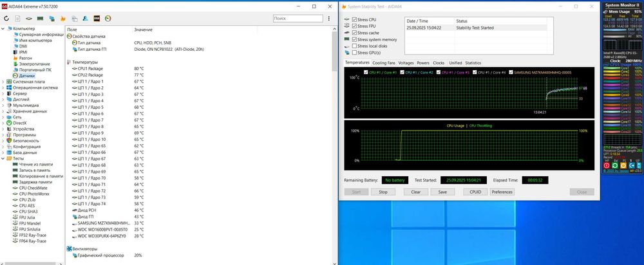Open the Statistics tab
The width and height of the screenshot is (644, 265).
click(473, 63)
